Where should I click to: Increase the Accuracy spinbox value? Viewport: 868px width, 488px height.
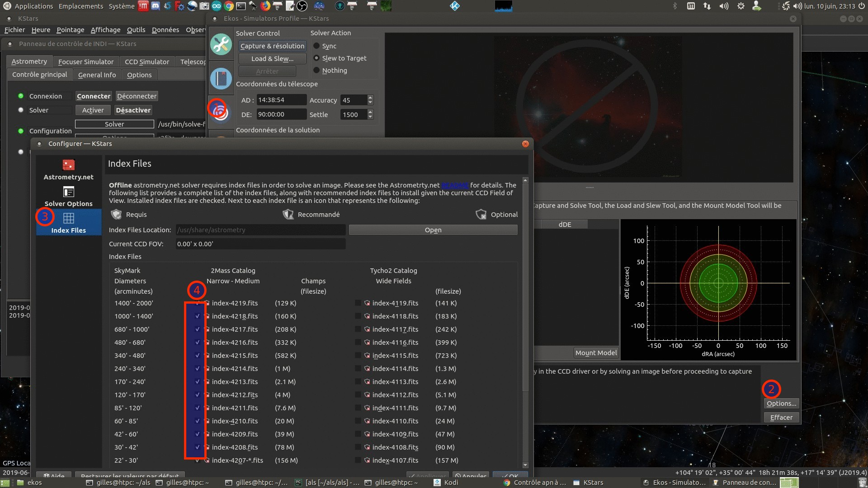[x=370, y=98]
